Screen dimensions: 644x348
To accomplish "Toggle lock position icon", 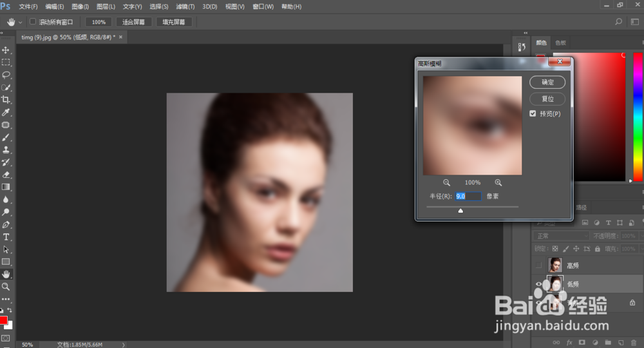I will 576,249.
